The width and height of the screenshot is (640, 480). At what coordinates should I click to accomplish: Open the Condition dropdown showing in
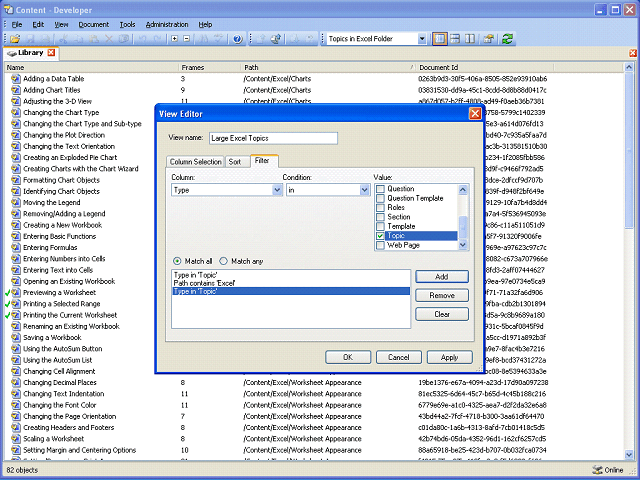click(364, 190)
